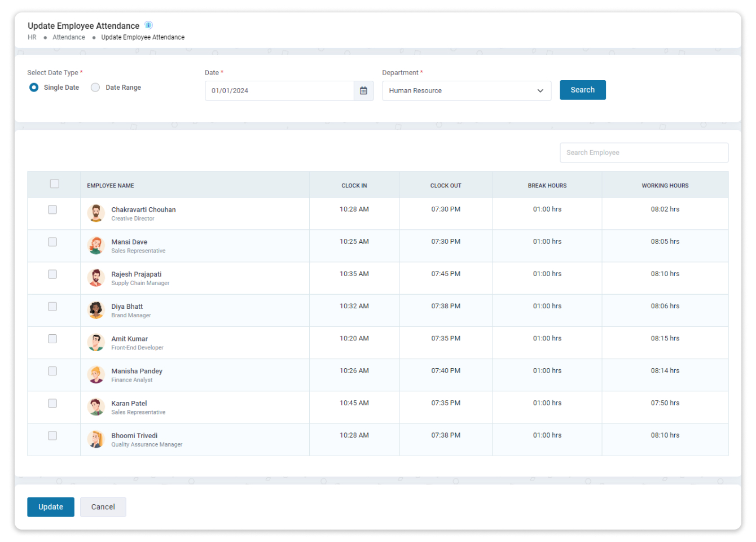This screenshot has height=542, width=756.
Task: Click the Cancel button
Action: point(103,507)
